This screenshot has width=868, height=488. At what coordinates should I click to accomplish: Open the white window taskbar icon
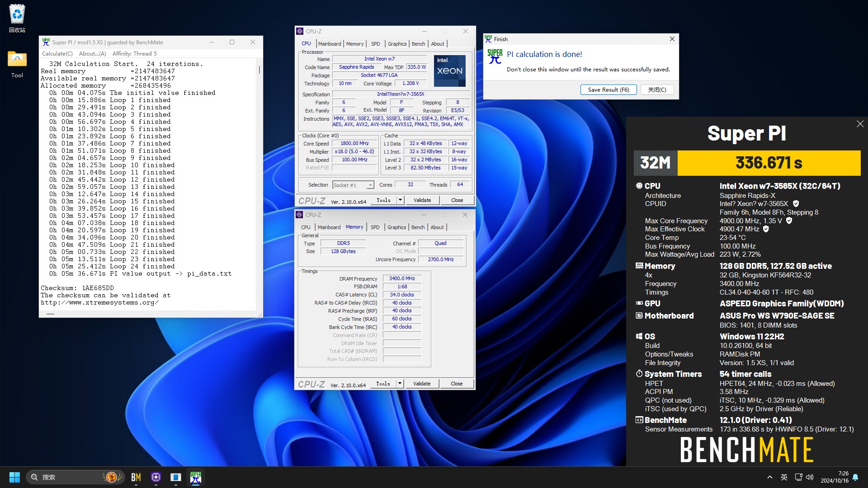[x=176, y=477]
